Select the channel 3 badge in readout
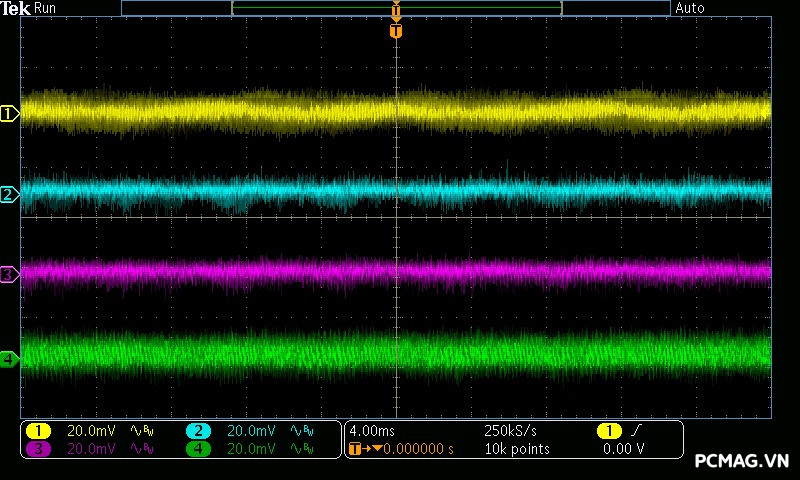This screenshot has height=480, width=800. coord(38,449)
